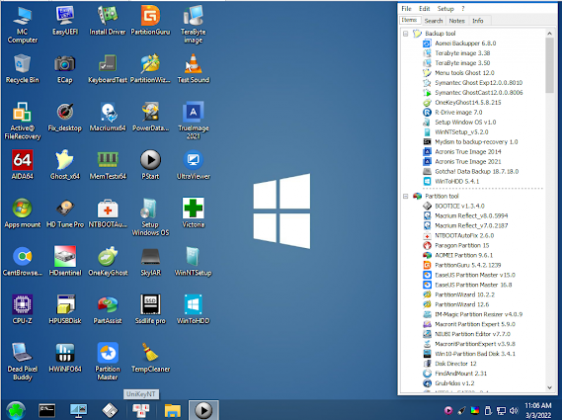562x420 pixels.
Task: Select Aomei Backupper 6.8.0 entry
Action: tap(465, 43)
